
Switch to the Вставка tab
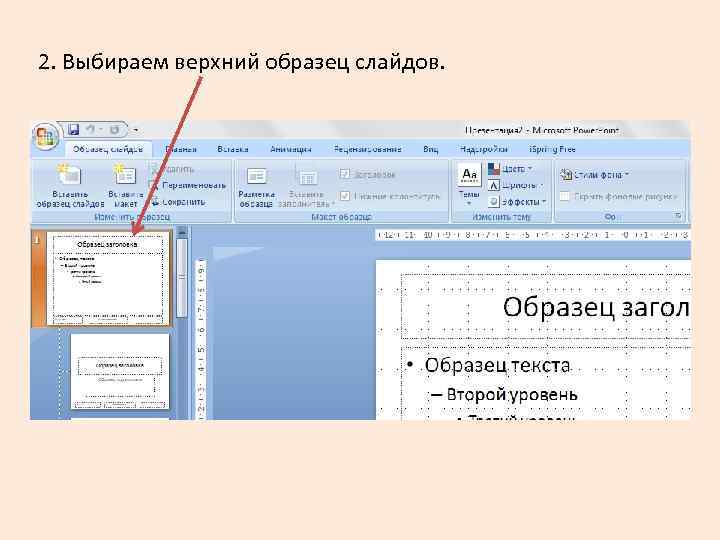point(233,150)
